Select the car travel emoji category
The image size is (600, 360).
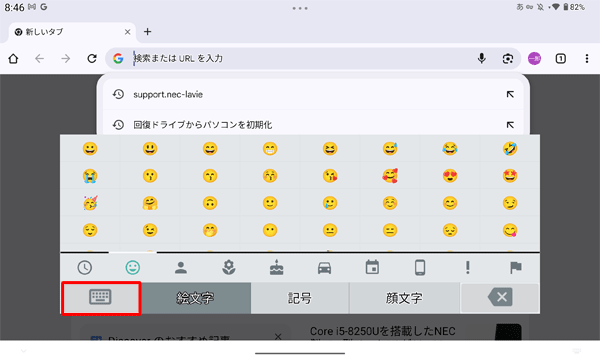click(x=324, y=267)
